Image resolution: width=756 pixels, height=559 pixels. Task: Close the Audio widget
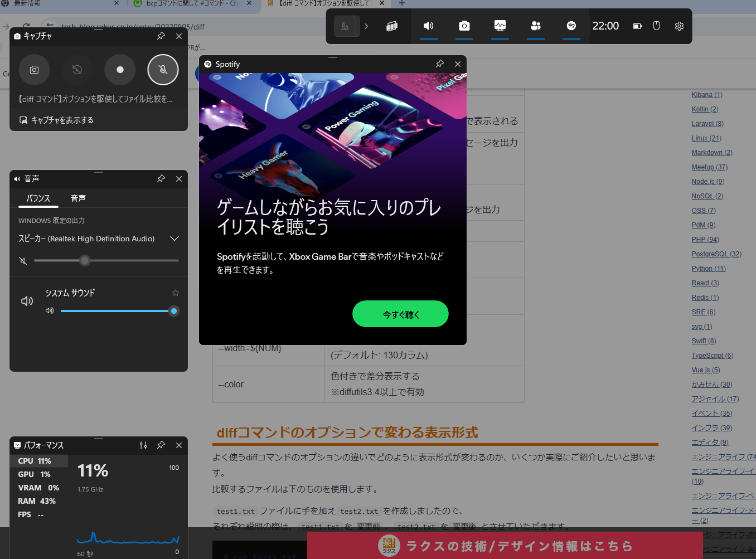(x=179, y=179)
